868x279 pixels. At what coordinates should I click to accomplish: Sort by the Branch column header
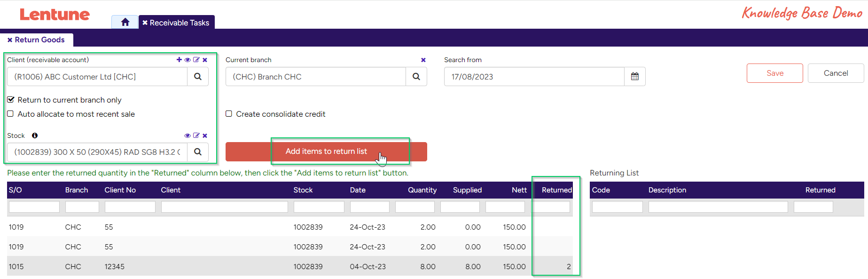click(77, 190)
